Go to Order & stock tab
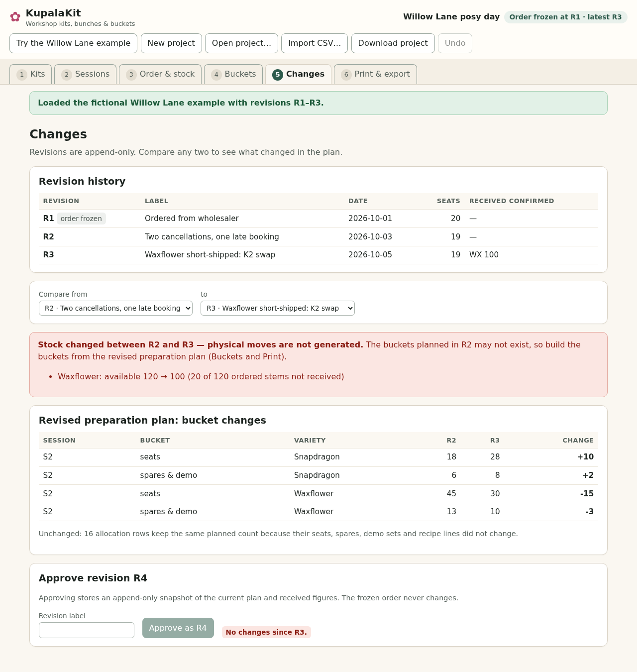637x672 pixels. (160, 74)
